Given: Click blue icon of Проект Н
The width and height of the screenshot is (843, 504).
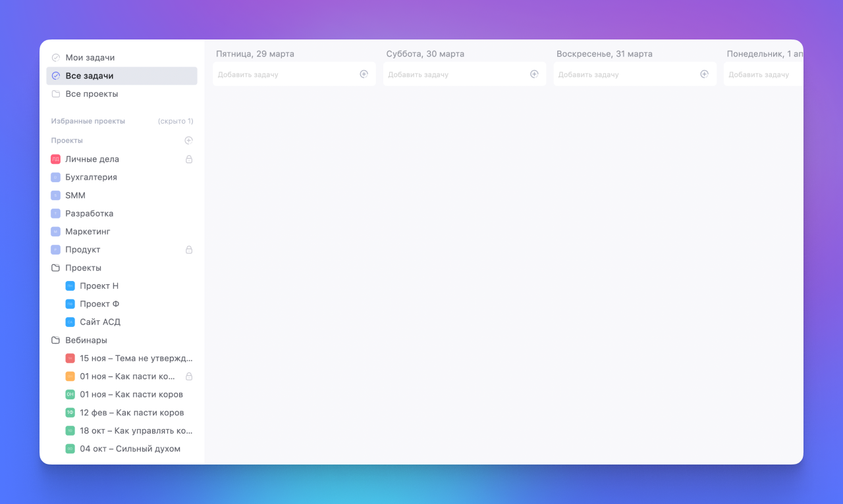Looking at the screenshot, I should [70, 286].
